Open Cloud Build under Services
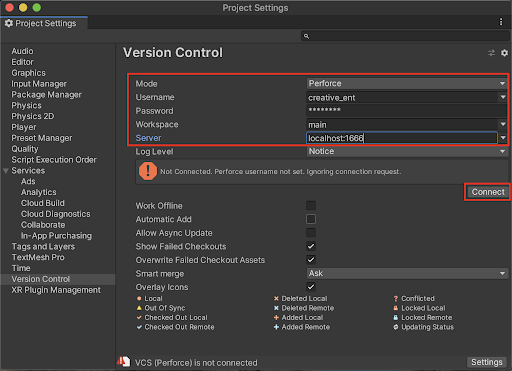 point(43,203)
